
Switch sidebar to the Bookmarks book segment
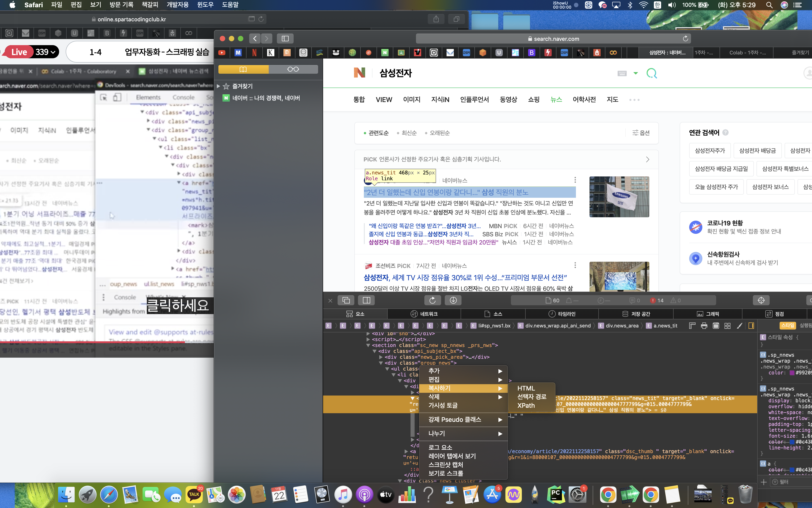click(x=243, y=69)
